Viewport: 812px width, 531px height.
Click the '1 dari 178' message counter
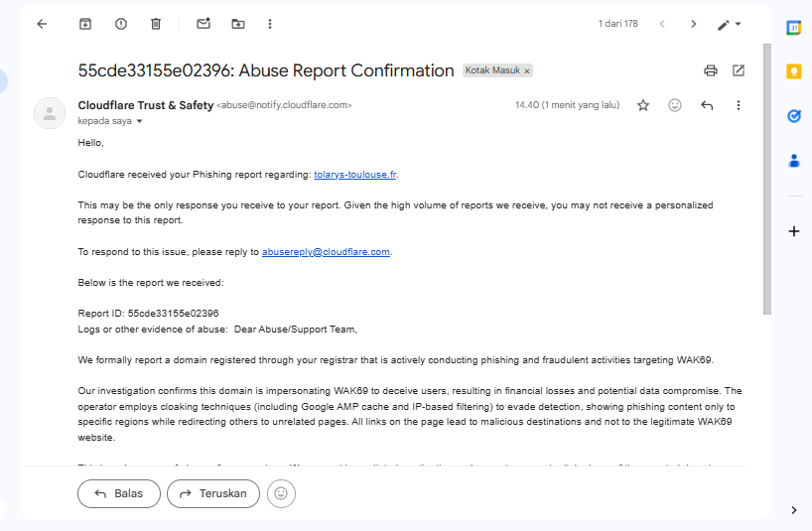click(617, 24)
